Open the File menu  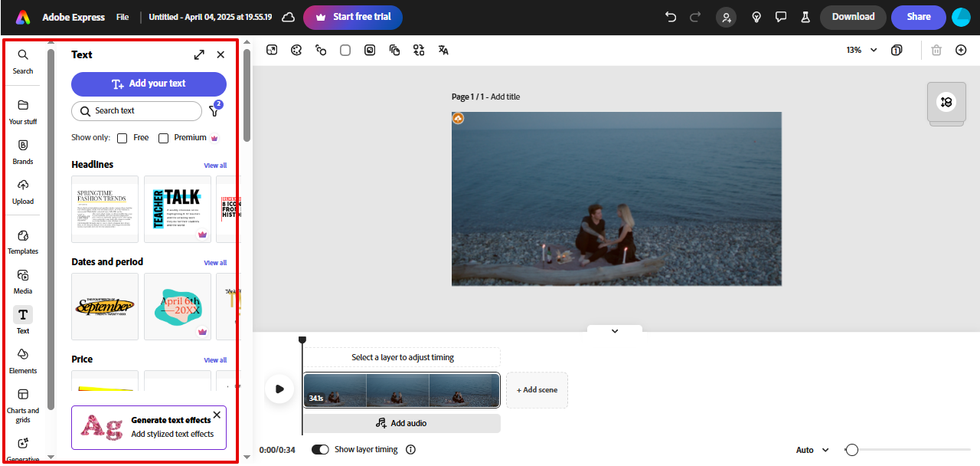coord(122,17)
